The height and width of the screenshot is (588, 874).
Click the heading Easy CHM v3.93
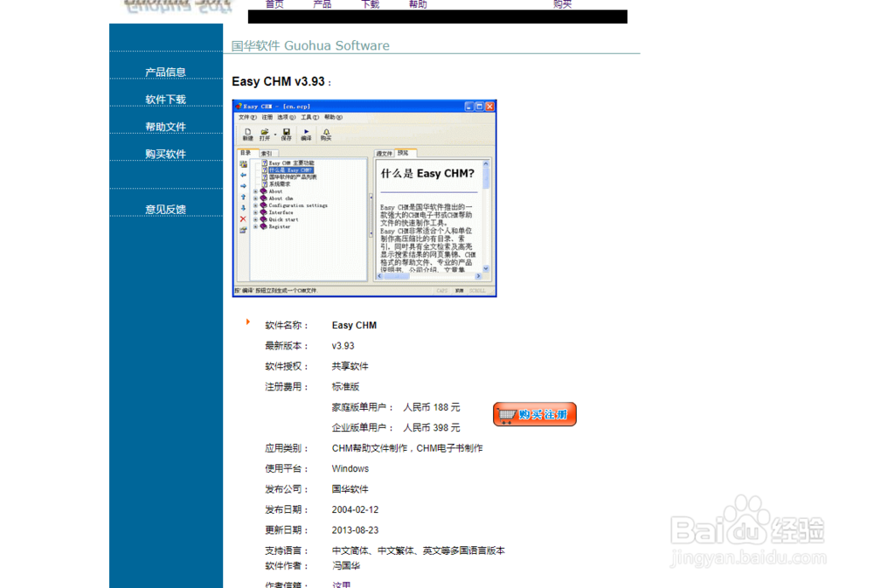click(278, 81)
